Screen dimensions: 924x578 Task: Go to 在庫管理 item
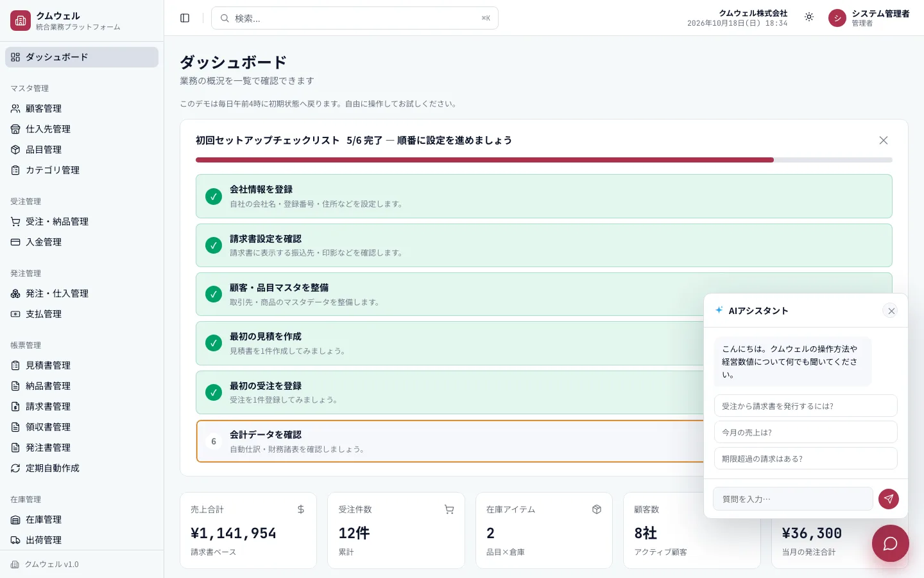point(81,520)
